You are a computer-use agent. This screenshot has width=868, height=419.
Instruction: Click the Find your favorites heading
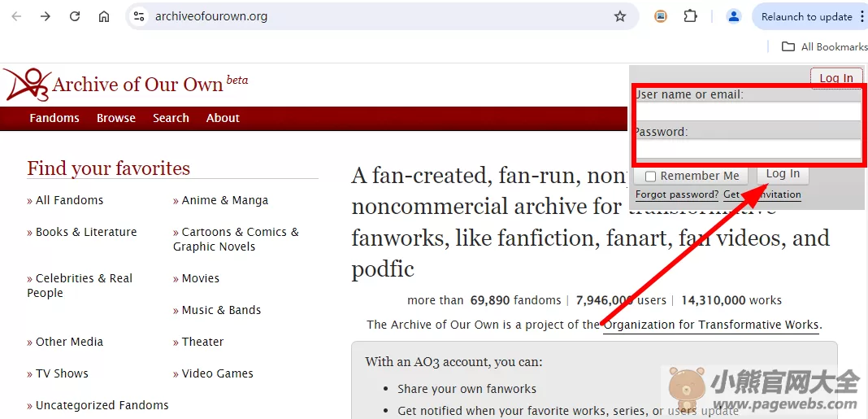(109, 168)
